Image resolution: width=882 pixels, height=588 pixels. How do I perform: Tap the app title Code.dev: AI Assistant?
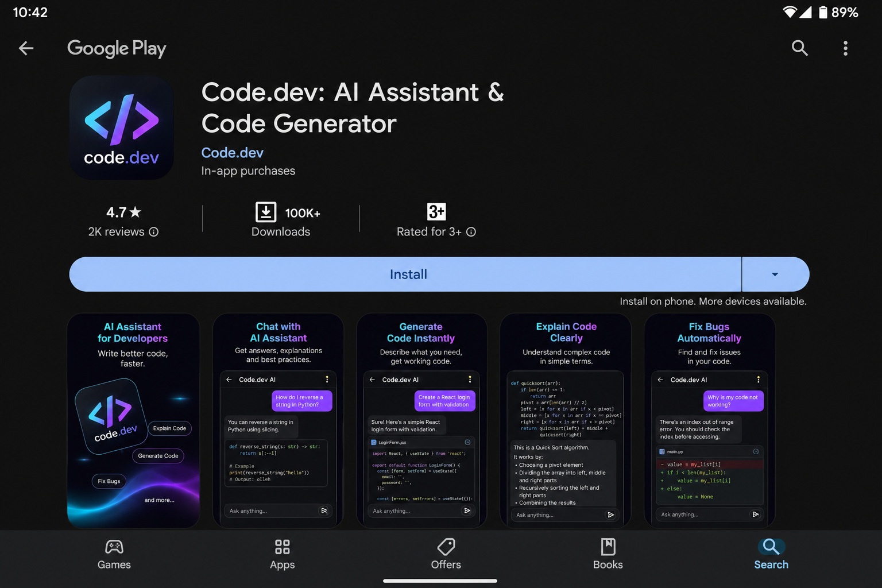(x=353, y=108)
